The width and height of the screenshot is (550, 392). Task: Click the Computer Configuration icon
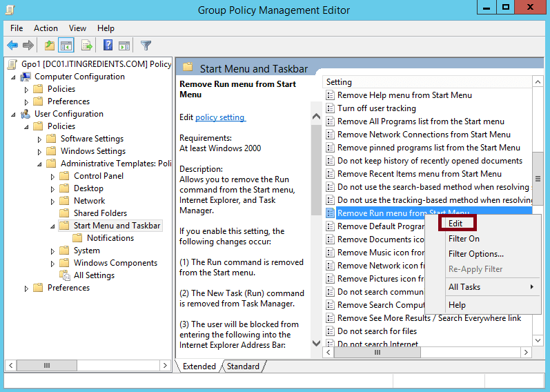coord(26,77)
